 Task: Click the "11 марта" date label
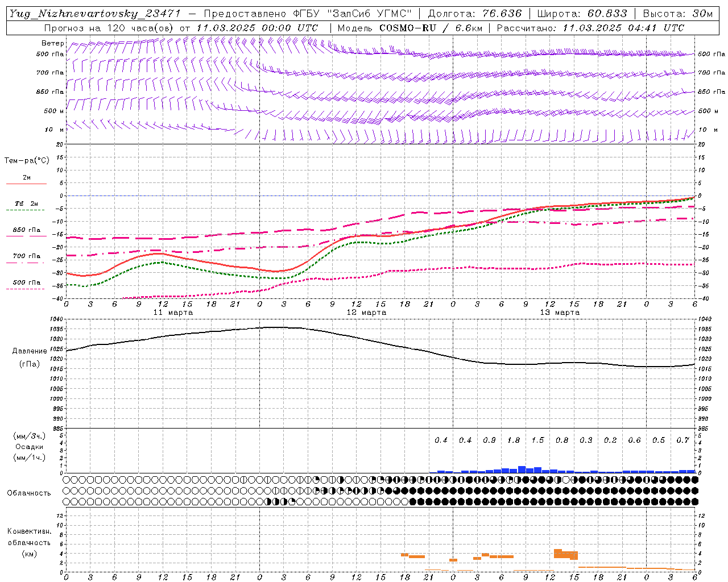(x=173, y=313)
